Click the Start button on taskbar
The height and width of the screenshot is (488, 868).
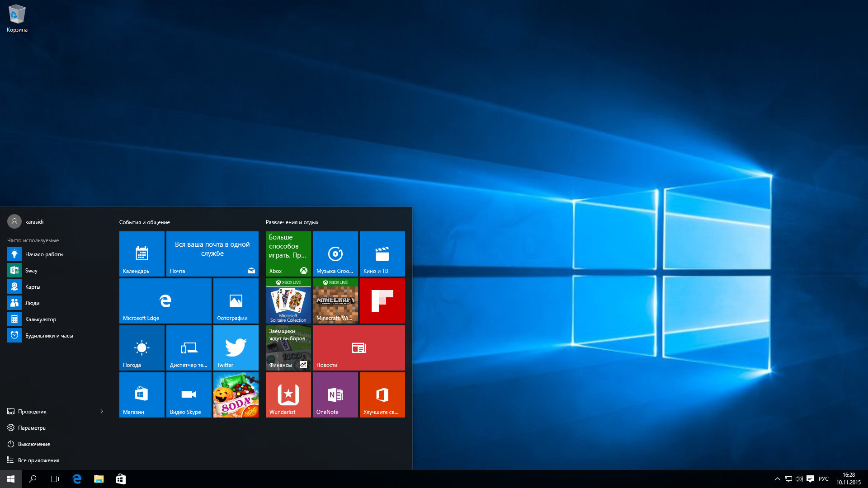11,479
